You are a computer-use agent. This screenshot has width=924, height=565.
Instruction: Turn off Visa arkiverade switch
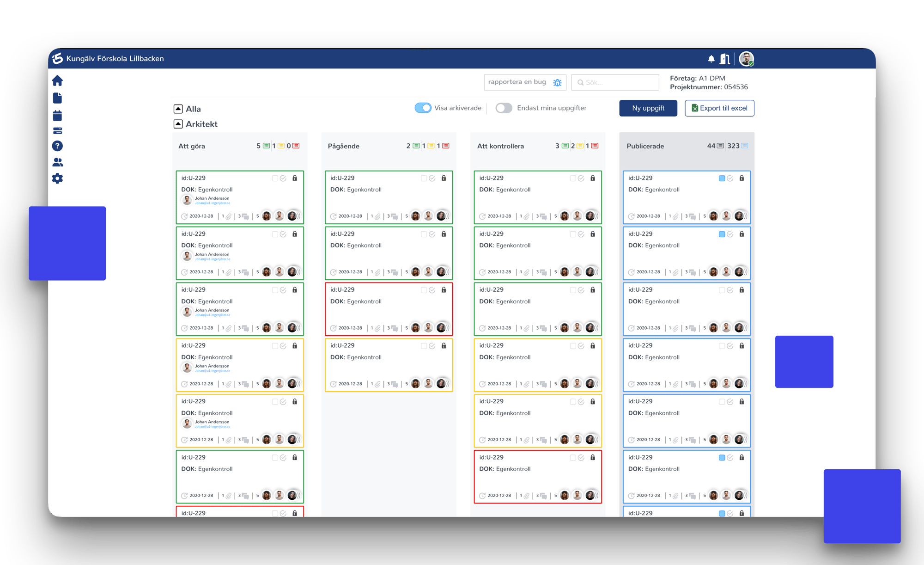tap(423, 108)
